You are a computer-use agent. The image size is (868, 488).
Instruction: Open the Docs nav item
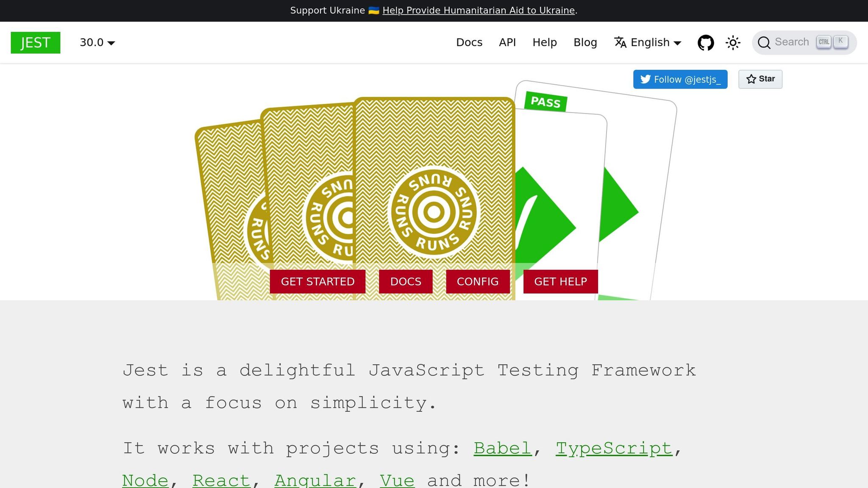click(469, 42)
